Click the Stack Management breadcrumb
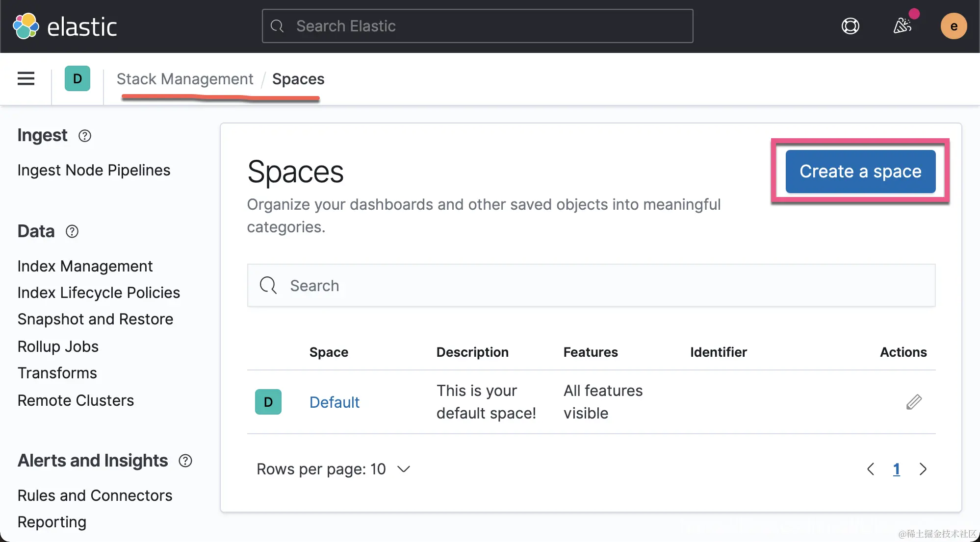The image size is (980, 542). [185, 79]
